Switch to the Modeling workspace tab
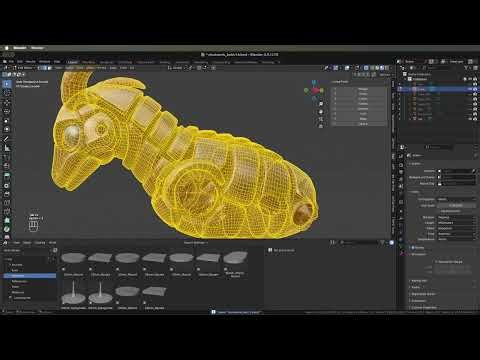The width and height of the screenshot is (480, 360). (x=88, y=62)
